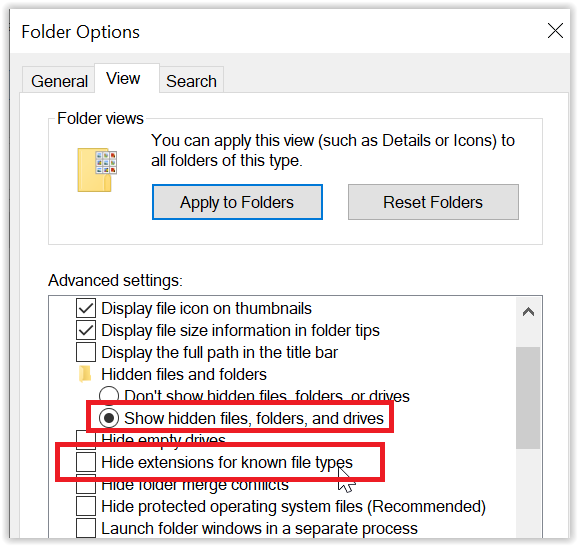Screen dimensions: 578x546
Task: Switch to the General tab
Action: (x=59, y=81)
